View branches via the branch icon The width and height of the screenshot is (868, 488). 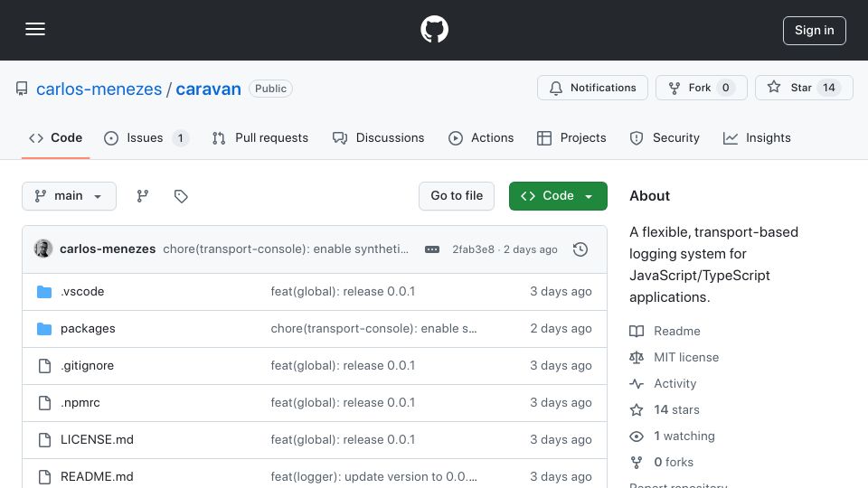click(x=143, y=196)
